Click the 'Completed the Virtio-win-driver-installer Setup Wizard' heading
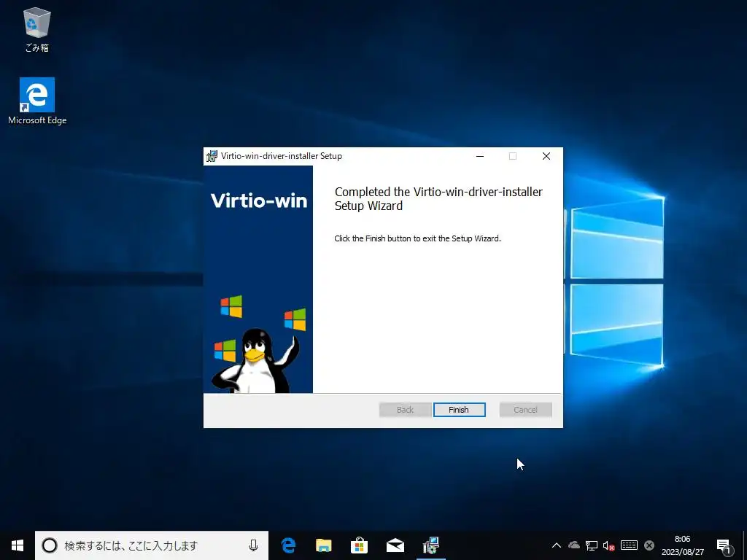The image size is (747, 560). [438, 198]
